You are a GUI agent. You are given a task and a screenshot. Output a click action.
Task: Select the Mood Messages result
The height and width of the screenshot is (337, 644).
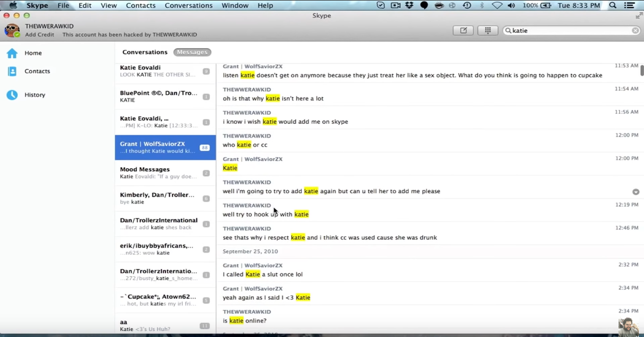point(165,173)
